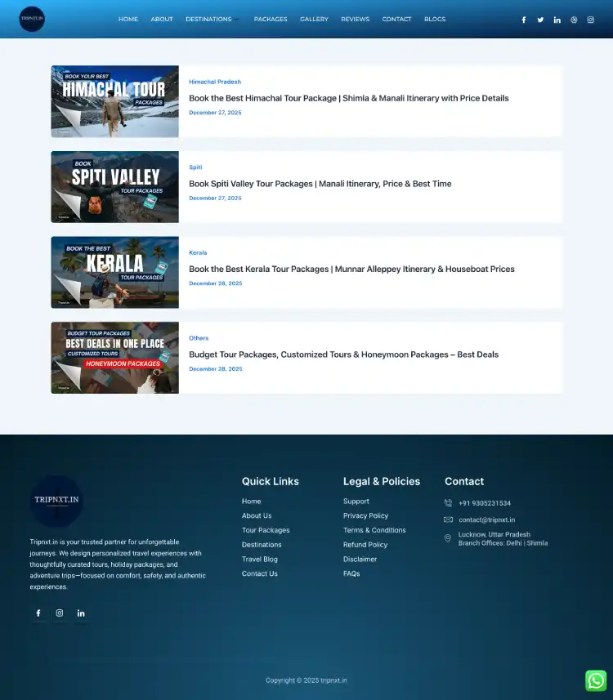Click footer Facebook icon
Viewport: 613px width, 700px height.
tap(38, 613)
